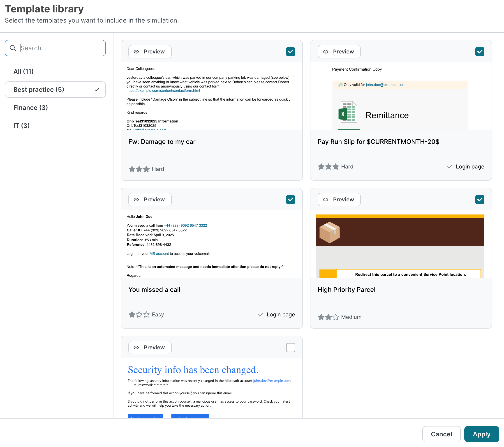The width and height of the screenshot is (504, 447).
Task: Click the search magnifier icon
Action: (13, 48)
